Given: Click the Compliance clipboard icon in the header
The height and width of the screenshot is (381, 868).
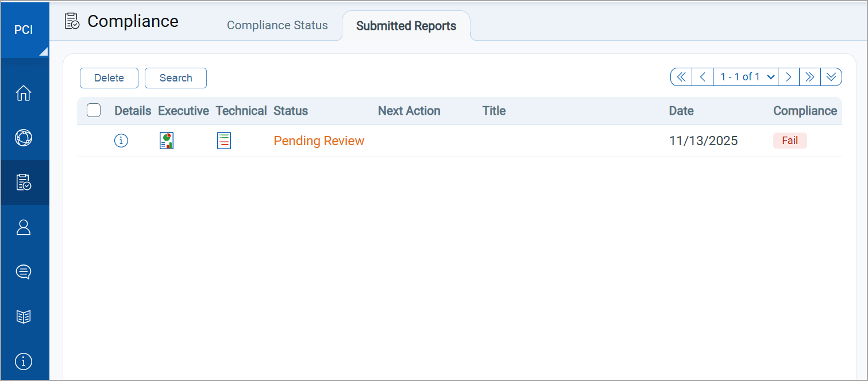Looking at the screenshot, I should tap(71, 21).
